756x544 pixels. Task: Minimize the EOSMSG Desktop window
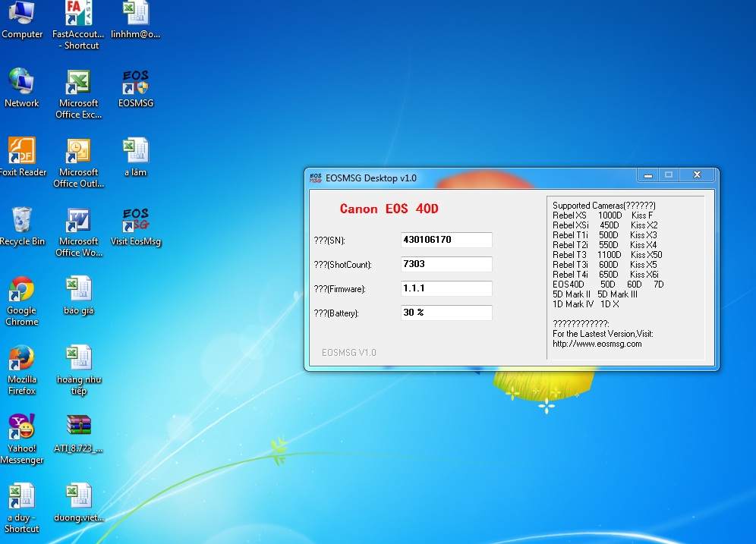coord(648,175)
